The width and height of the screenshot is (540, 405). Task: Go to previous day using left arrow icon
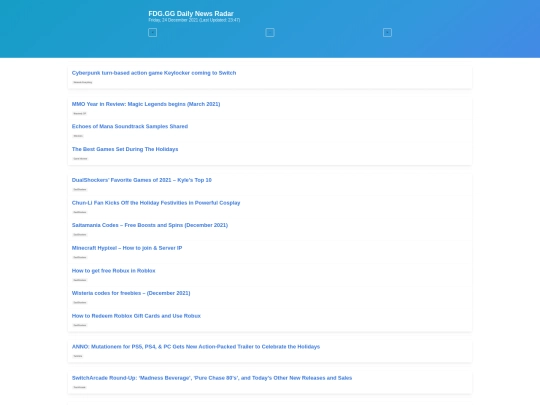click(153, 33)
